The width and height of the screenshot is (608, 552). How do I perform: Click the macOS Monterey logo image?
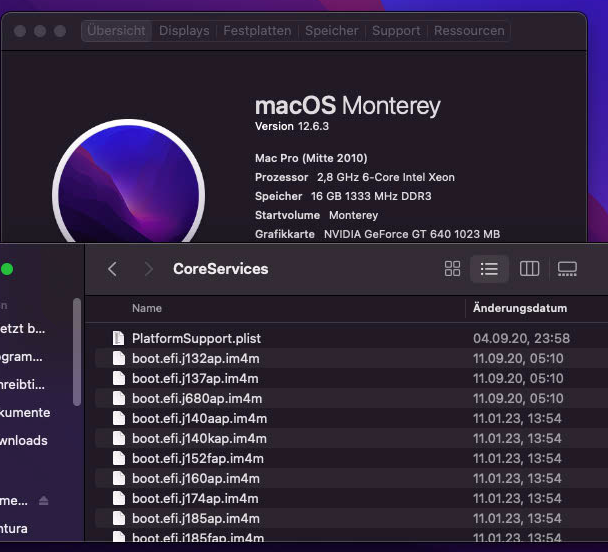[128, 181]
